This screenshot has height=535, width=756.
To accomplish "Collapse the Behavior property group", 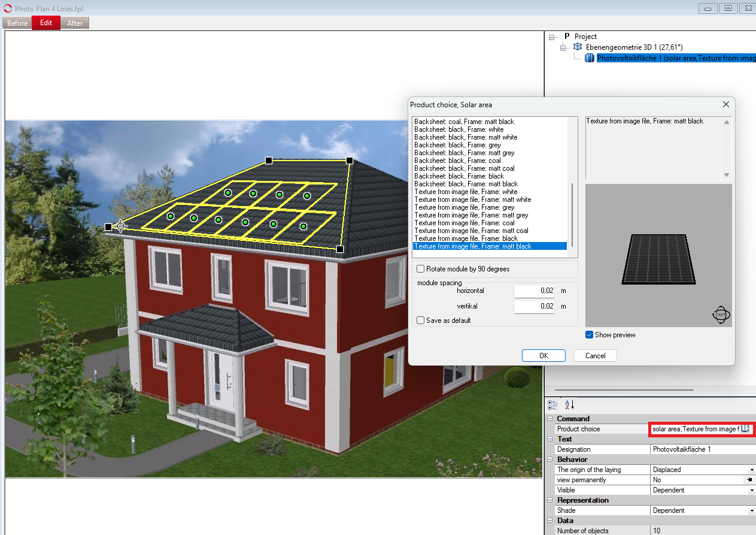I will click(550, 460).
